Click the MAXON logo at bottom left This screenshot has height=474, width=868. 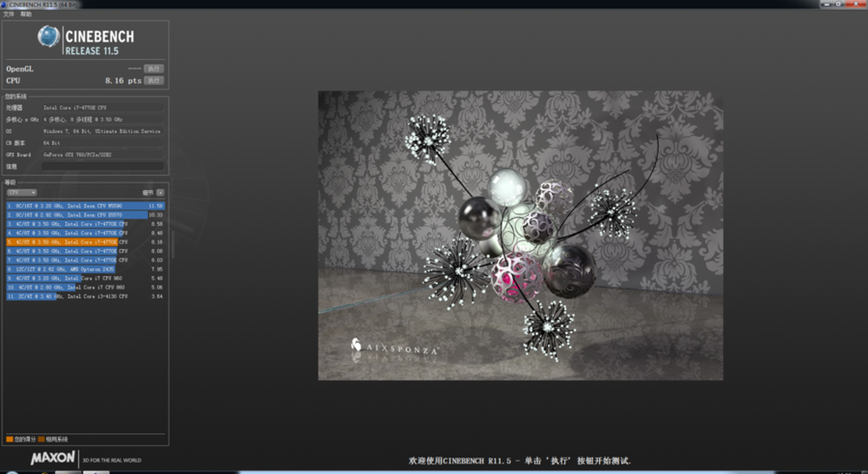tap(53, 458)
